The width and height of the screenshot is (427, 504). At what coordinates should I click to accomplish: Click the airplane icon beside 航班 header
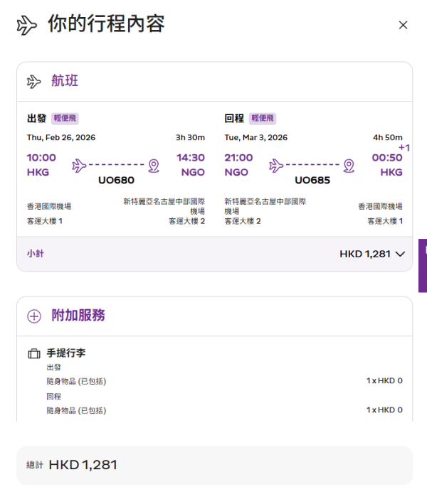point(33,81)
